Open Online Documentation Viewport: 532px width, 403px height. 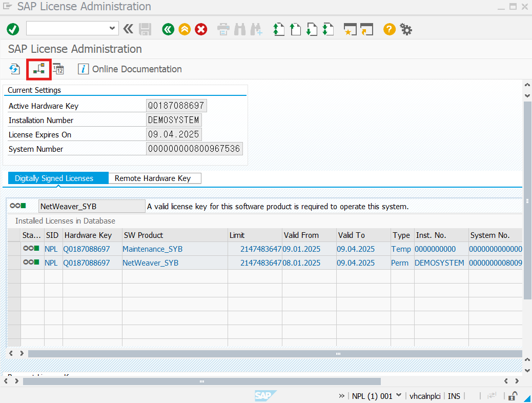(x=130, y=69)
